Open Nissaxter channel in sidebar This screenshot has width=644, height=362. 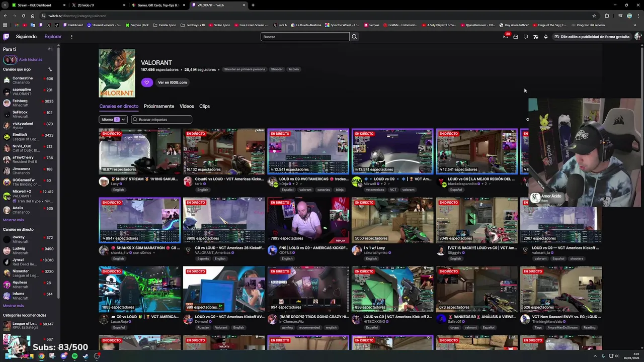click(28, 273)
